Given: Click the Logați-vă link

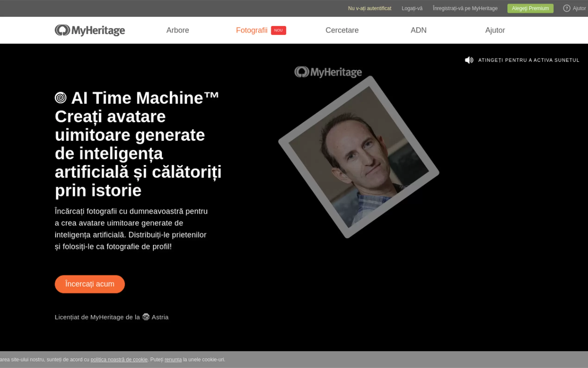Looking at the screenshot, I should (x=412, y=8).
